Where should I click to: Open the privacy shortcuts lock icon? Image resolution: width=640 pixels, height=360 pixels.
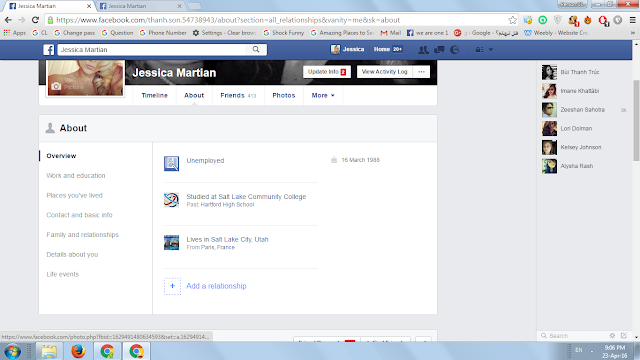[479, 49]
